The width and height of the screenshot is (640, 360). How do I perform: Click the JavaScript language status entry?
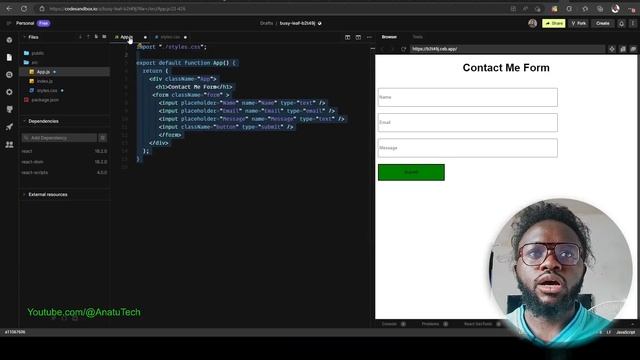coord(625,332)
